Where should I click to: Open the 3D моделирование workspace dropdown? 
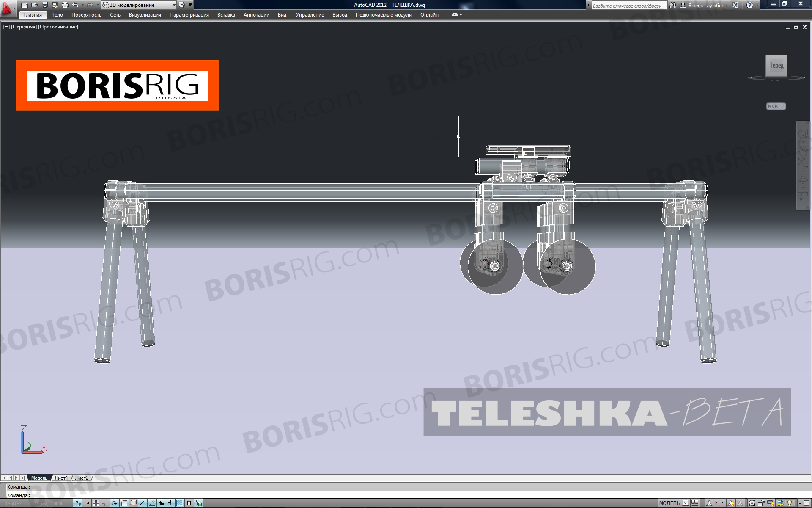pos(139,5)
